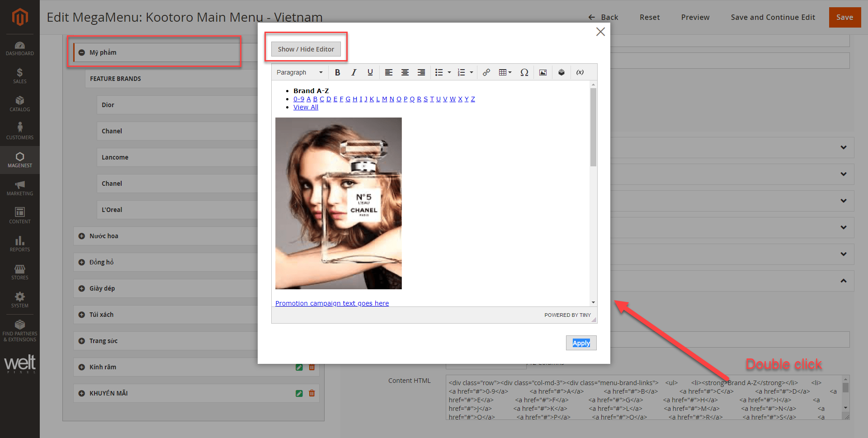Viewport: 868px width, 438px height.
Task: Delete the KHUYẾN MÃI menu item
Action: pyautogui.click(x=312, y=393)
